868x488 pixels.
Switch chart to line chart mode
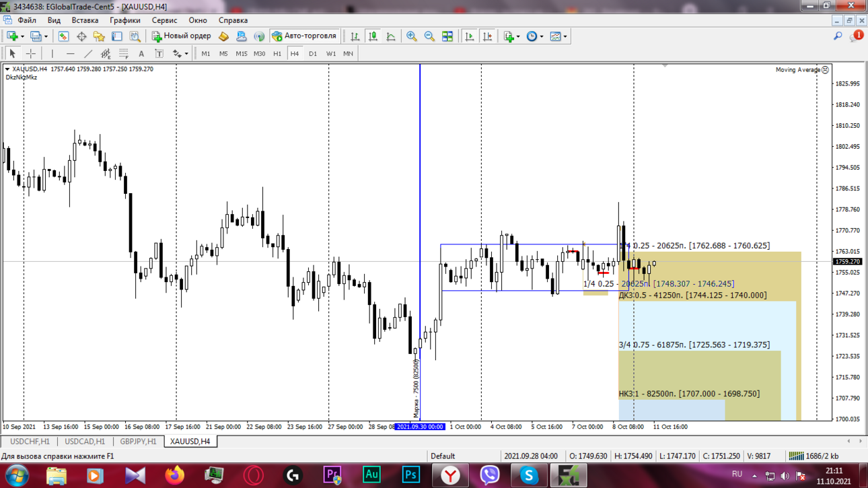391,36
